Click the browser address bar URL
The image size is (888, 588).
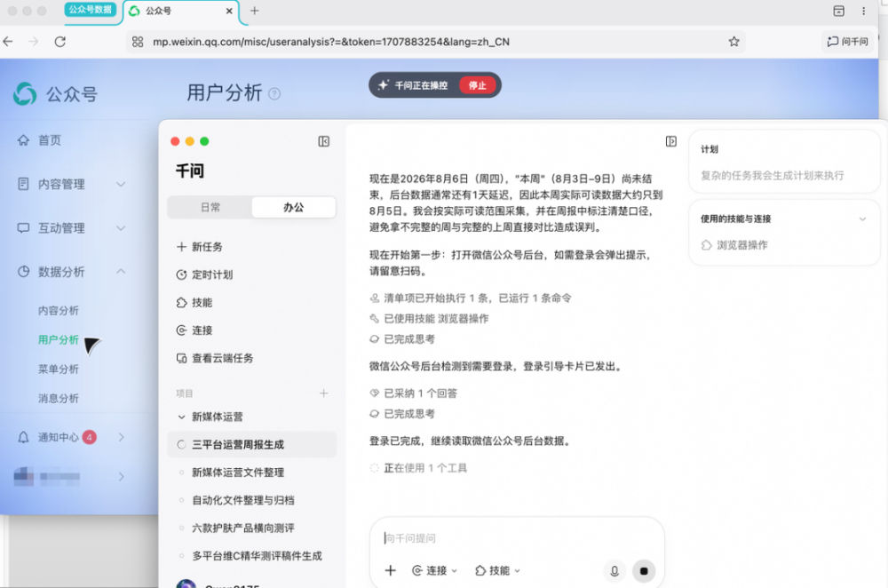(x=331, y=42)
